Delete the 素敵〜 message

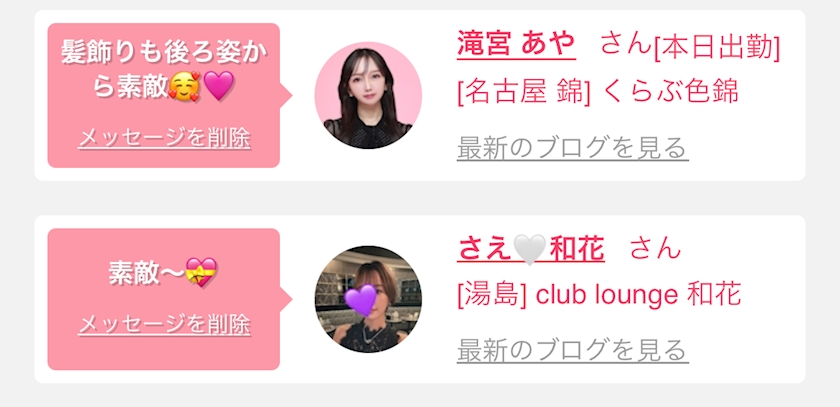(x=164, y=325)
